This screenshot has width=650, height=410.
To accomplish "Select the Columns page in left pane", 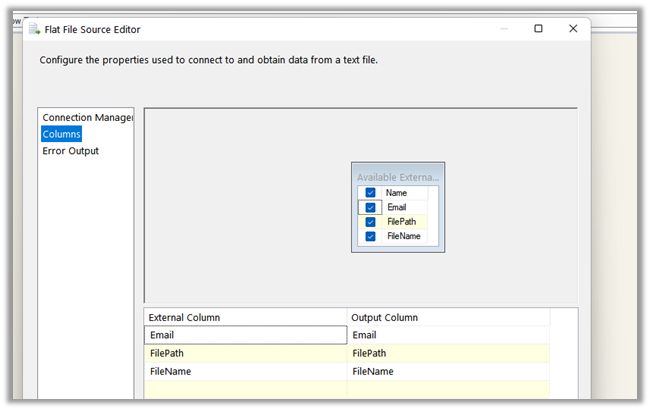I will click(x=62, y=134).
